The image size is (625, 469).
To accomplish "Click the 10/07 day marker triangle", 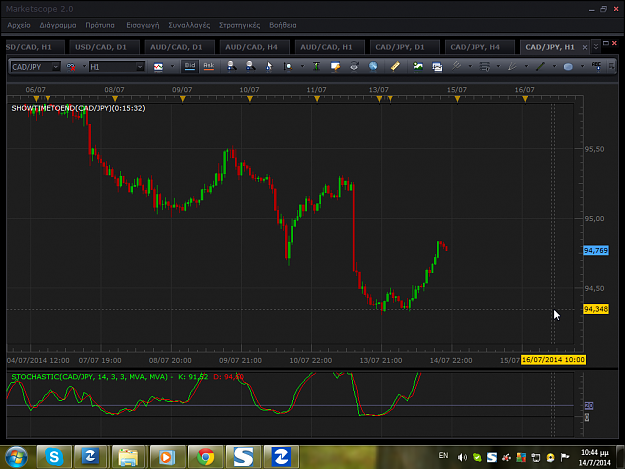I will [x=250, y=98].
